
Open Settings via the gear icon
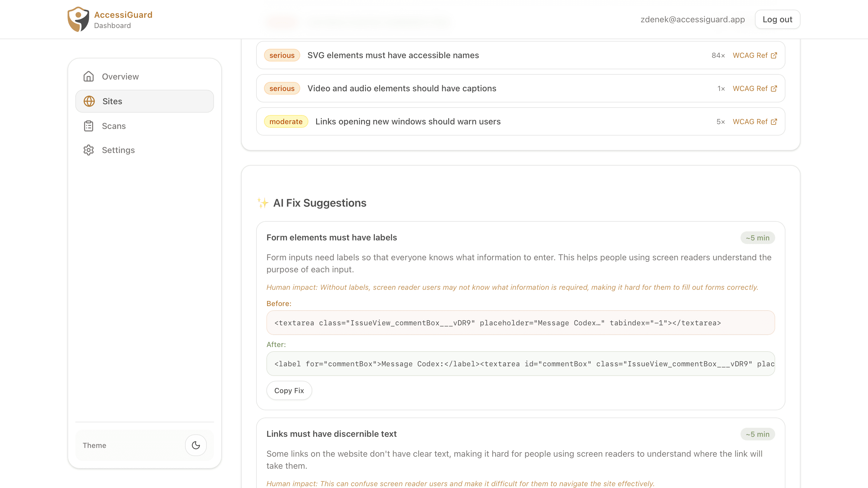[89, 150]
